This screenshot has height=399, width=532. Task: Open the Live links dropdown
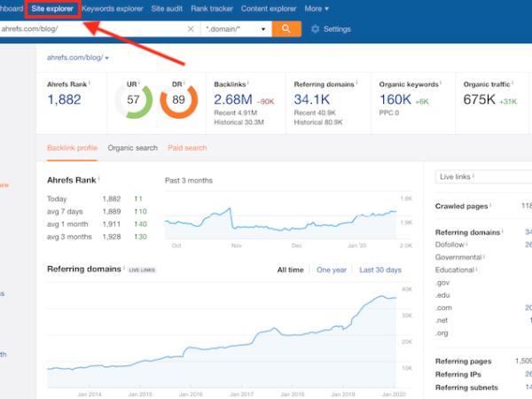483,177
